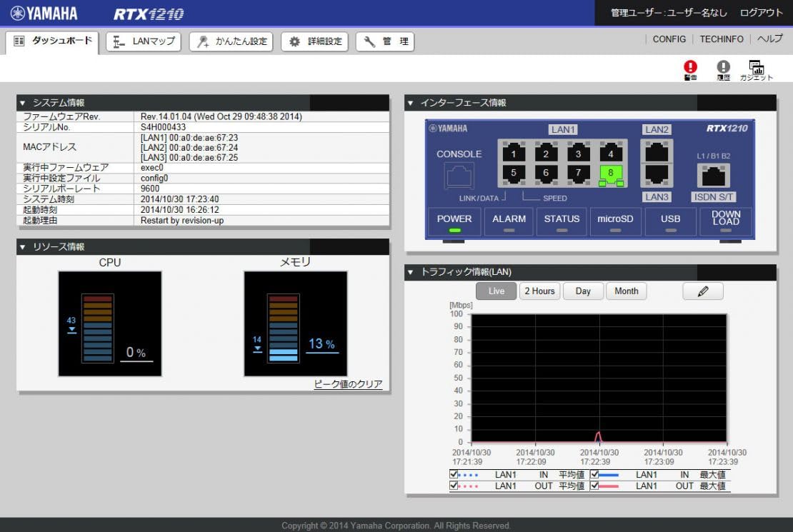Collapse the リソース情報 panel
Image resolution: width=793 pixels, height=532 pixels.
tap(22, 247)
